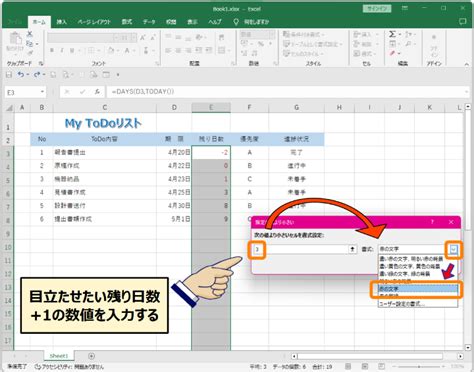The image size is (474, 372).
Task: Click the Paste icon in the clipboard group
Action: (15, 38)
